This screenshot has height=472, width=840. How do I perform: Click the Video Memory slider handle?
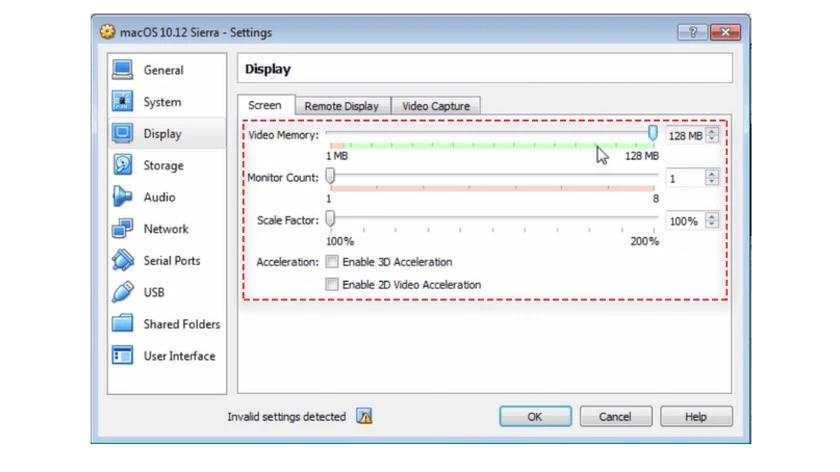tap(652, 133)
